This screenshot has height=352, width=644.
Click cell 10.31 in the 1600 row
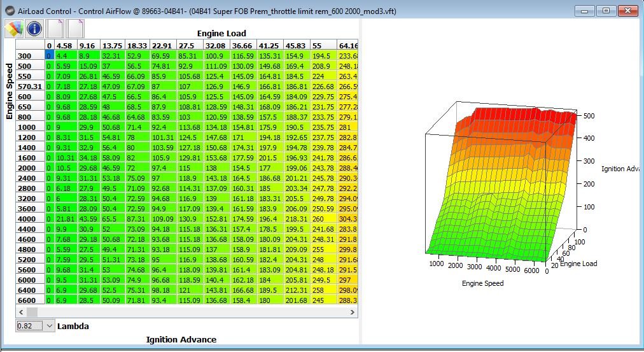[x=66, y=157]
